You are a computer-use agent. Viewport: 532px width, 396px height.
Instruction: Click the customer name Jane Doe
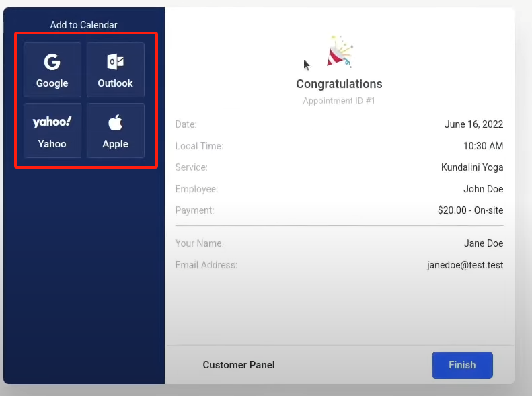483,243
